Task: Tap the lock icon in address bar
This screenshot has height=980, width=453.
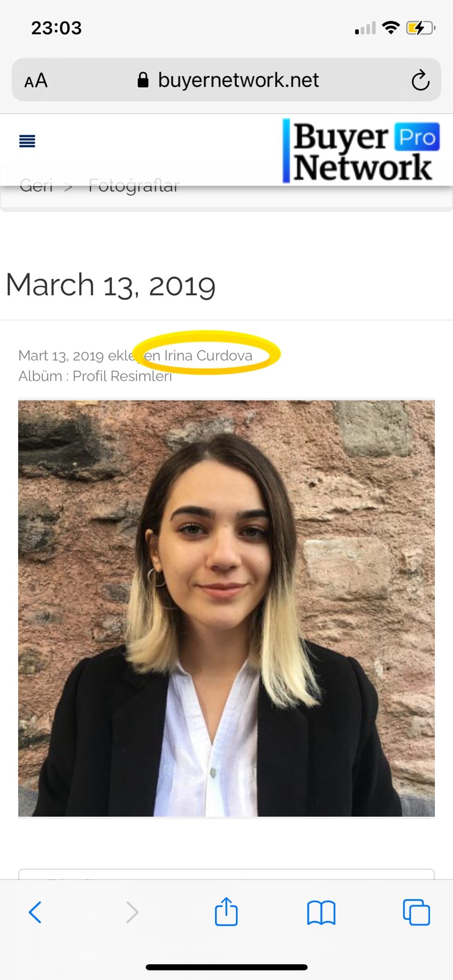Action: 143,80
